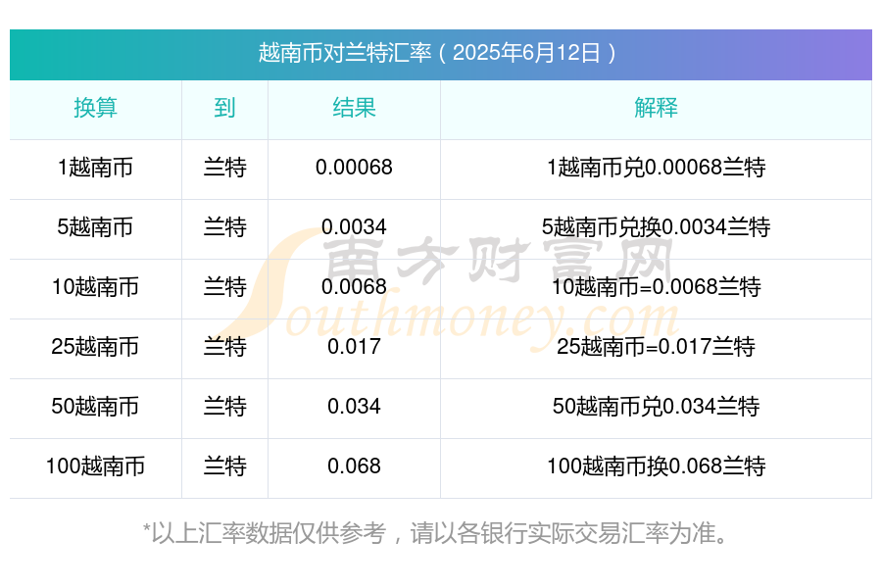This screenshot has height=588, width=882.
Task: Select the 换算 column header
Action: pos(96,108)
